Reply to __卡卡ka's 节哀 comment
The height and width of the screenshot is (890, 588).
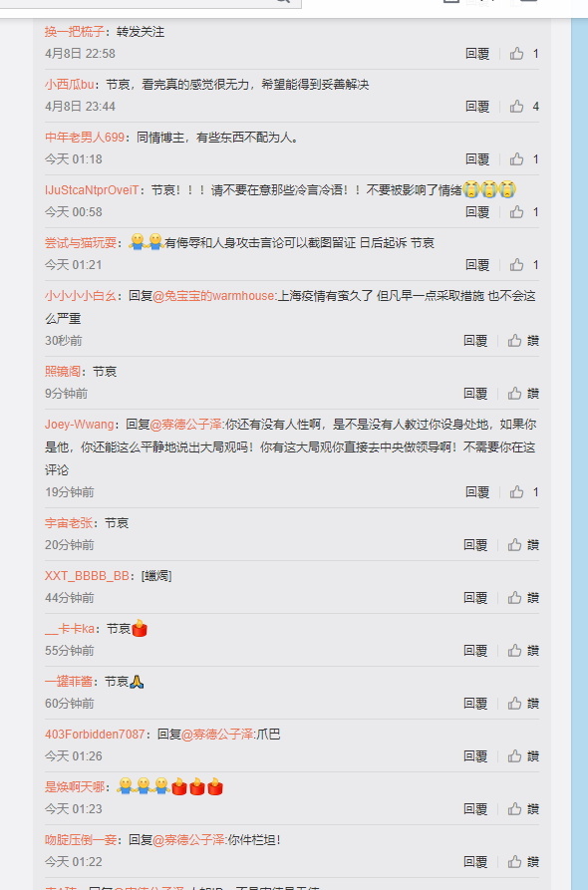point(475,651)
